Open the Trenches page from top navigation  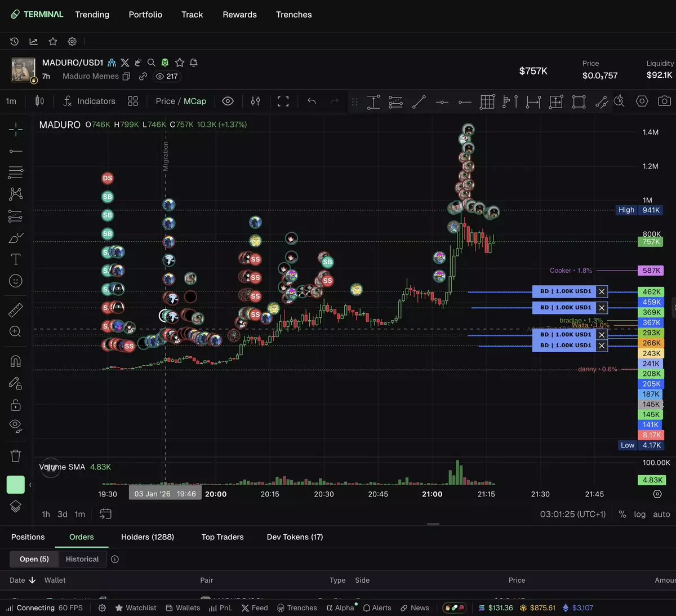point(293,15)
